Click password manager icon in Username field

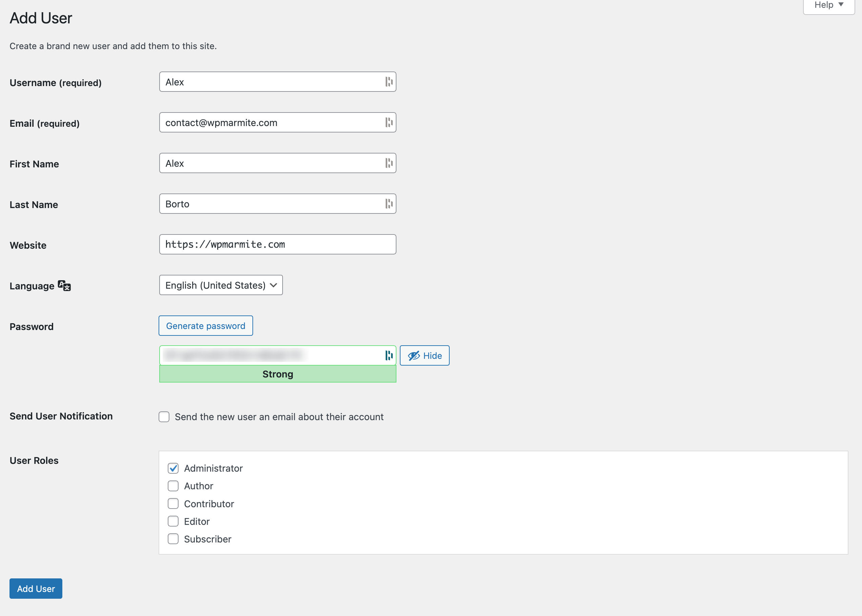(389, 82)
